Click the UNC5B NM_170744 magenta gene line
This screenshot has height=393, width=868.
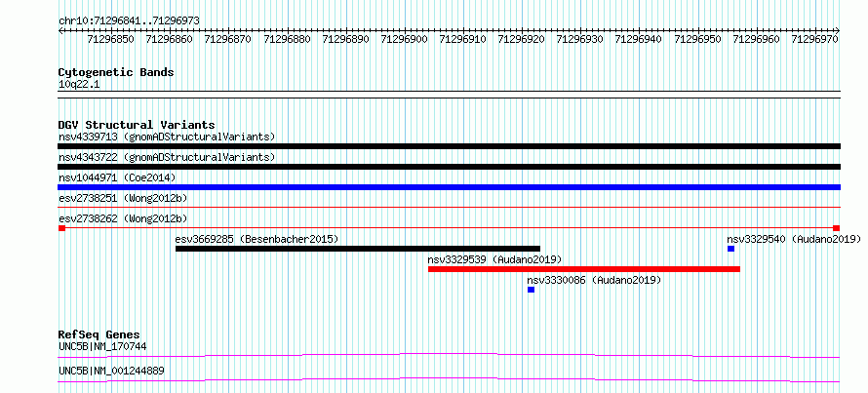click(449, 355)
